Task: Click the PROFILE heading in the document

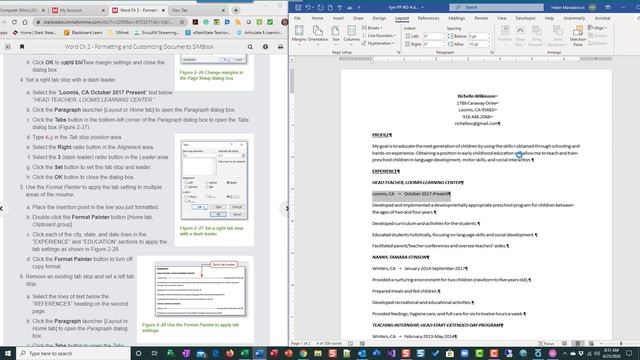Action: pos(382,135)
